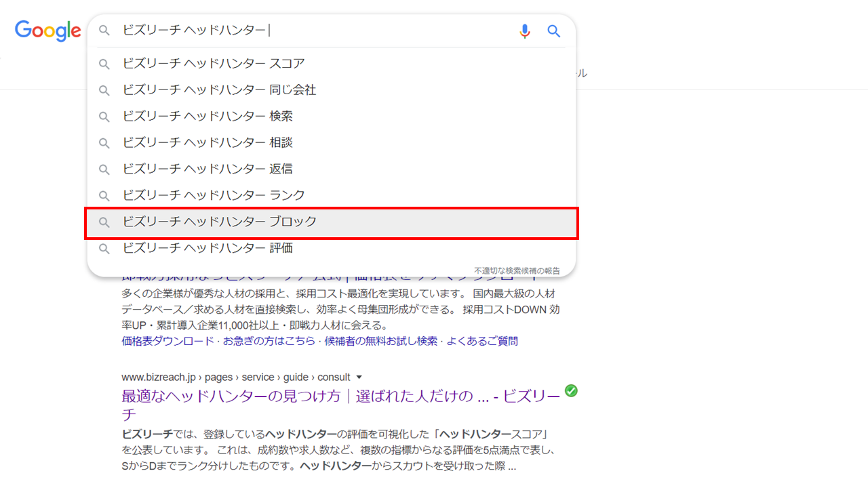Click magnifier icon beside 同じ会社 suggestion
The width and height of the screenshot is (868, 488).
(x=104, y=91)
